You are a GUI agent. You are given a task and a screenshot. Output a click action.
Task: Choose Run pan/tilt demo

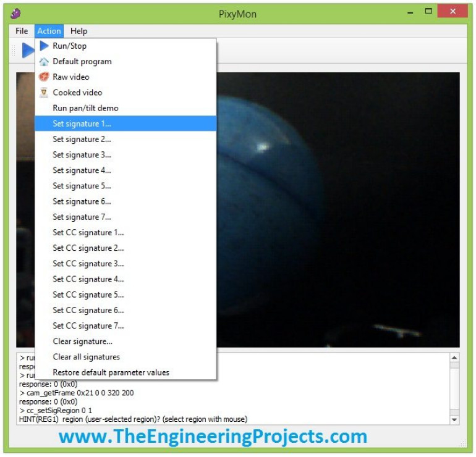click(x=85, y=108)
